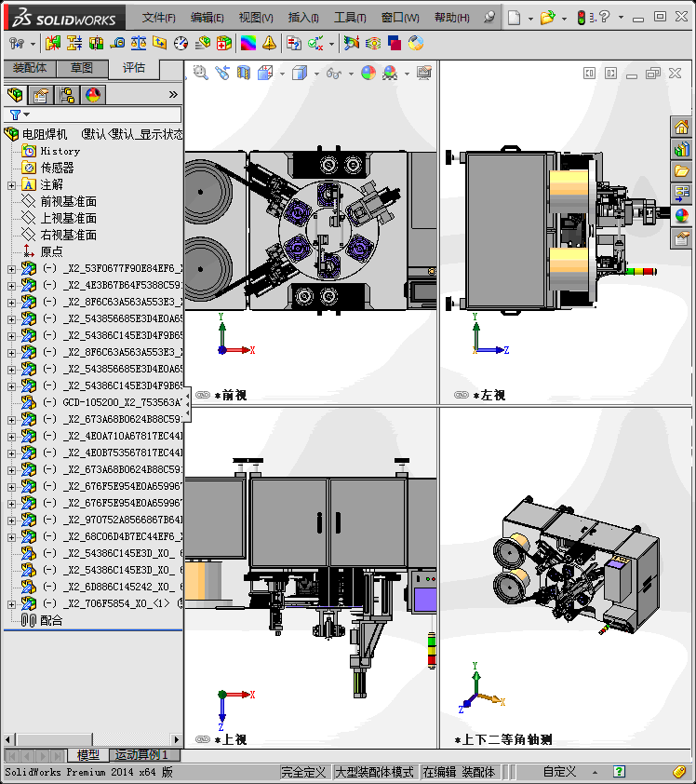This screenshot has height=784, width=696.
Task: Switch to the FeatureManager design tree tab
Action: pyautogui.click(x=16, y=94)
